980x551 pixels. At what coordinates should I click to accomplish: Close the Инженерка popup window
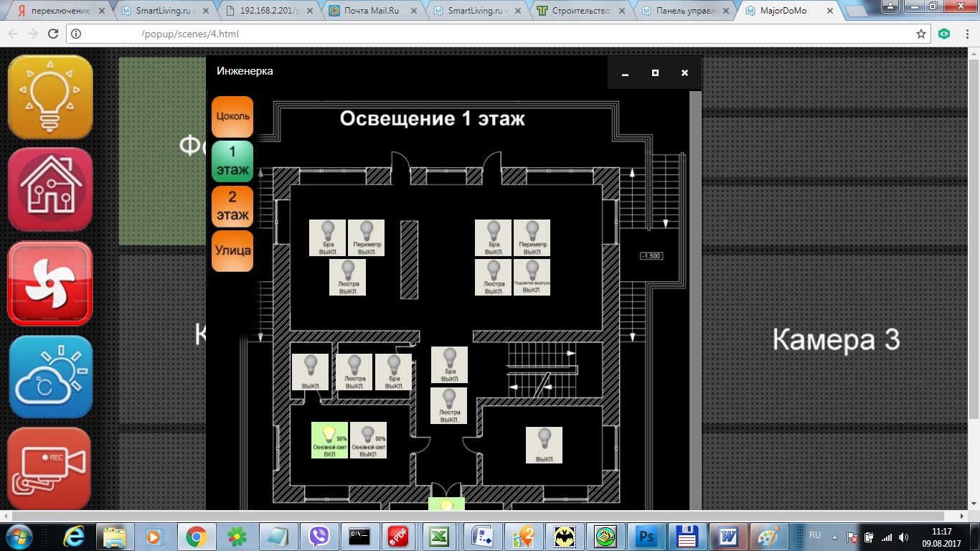coord(684,73)
